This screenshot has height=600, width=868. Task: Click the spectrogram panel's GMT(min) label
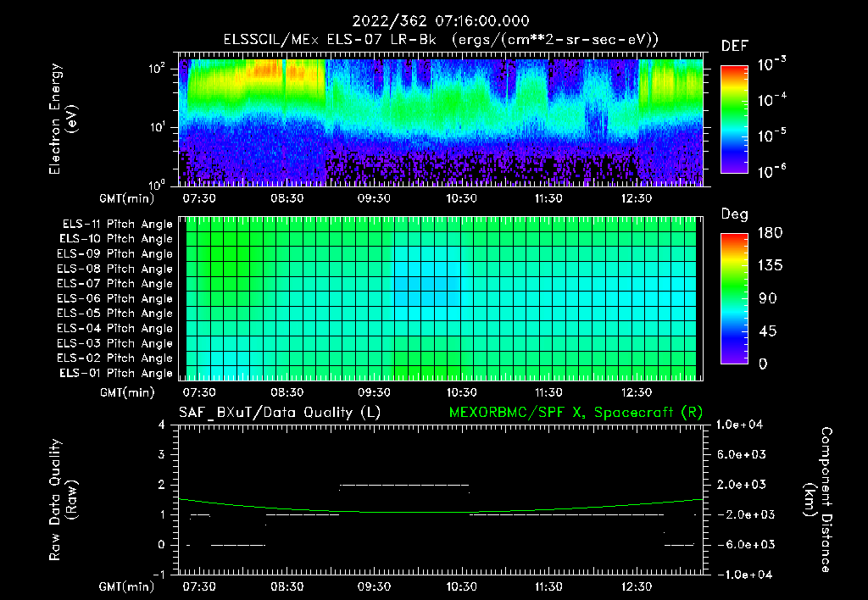(127, 198)
